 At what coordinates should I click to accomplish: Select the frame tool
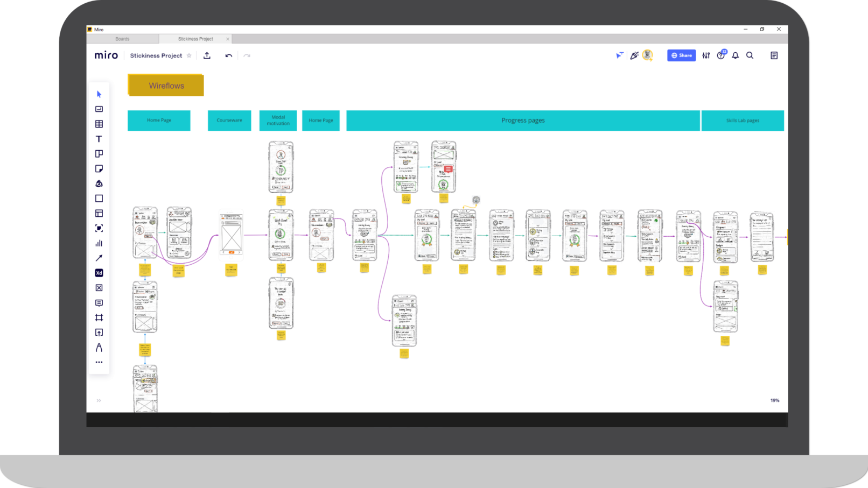(99, 317)
